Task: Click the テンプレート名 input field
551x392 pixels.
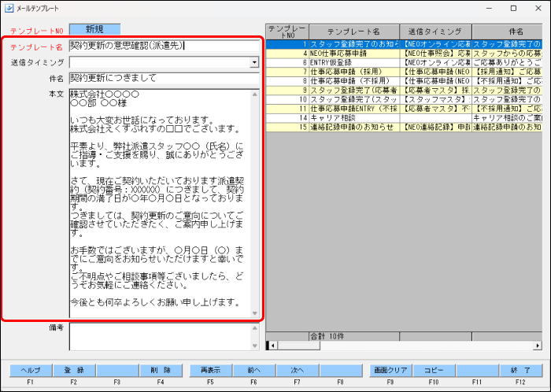Action: pyautogui.click(x=164, y=46)
